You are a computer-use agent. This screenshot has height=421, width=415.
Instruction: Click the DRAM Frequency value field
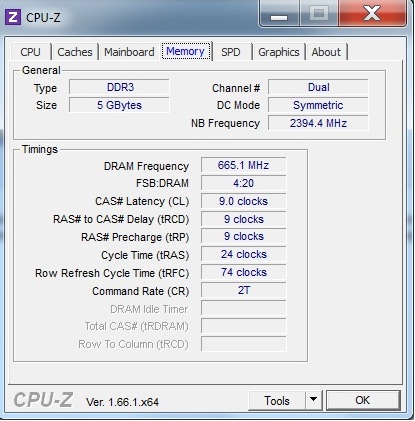tap(243, 165)
